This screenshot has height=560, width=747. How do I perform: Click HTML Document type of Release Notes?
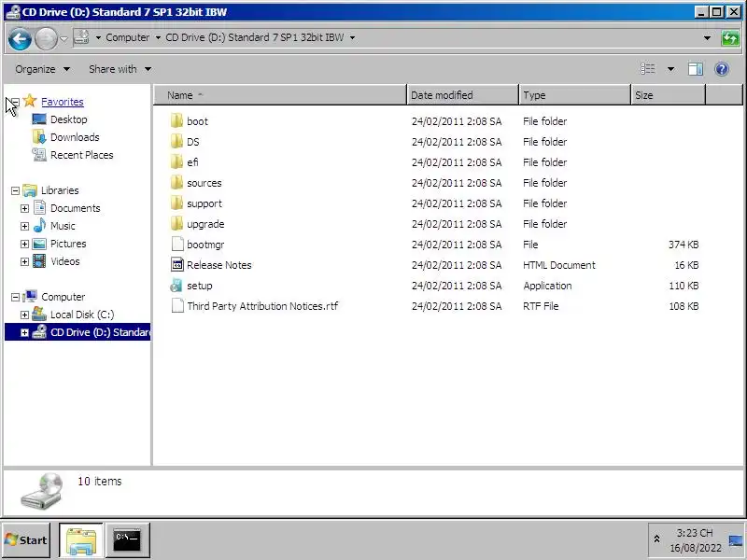pos(558,265)
